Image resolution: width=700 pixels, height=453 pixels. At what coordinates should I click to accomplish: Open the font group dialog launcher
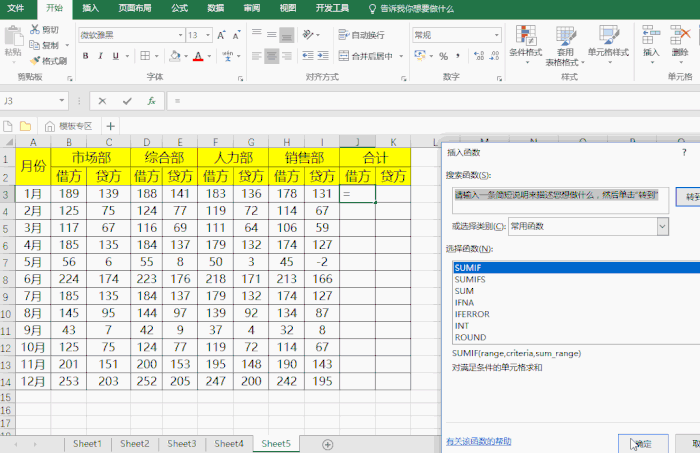coord(241,79)
